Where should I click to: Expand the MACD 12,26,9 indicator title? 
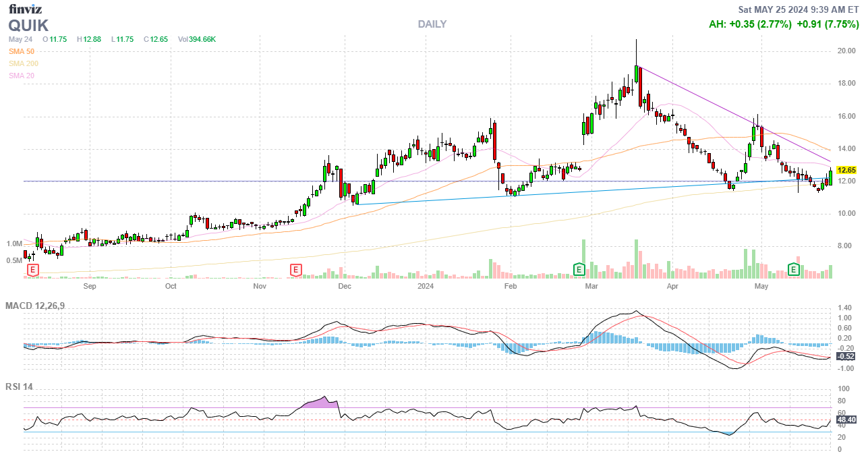click(40, 306)
